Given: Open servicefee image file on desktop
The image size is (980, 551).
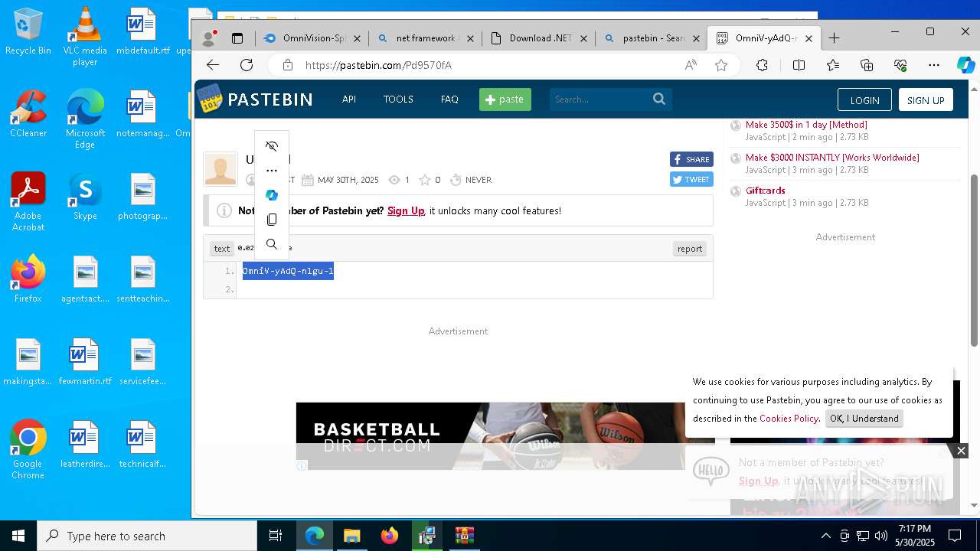Looking at the screenshot, I should pos(142,361).
